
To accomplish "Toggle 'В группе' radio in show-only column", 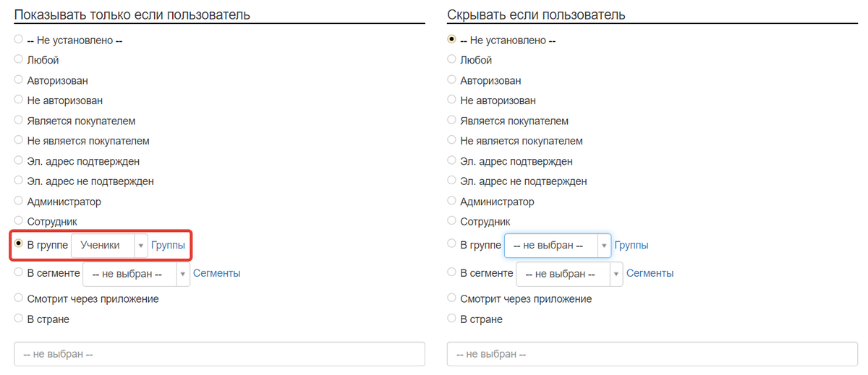I will [x=19, y=244].
